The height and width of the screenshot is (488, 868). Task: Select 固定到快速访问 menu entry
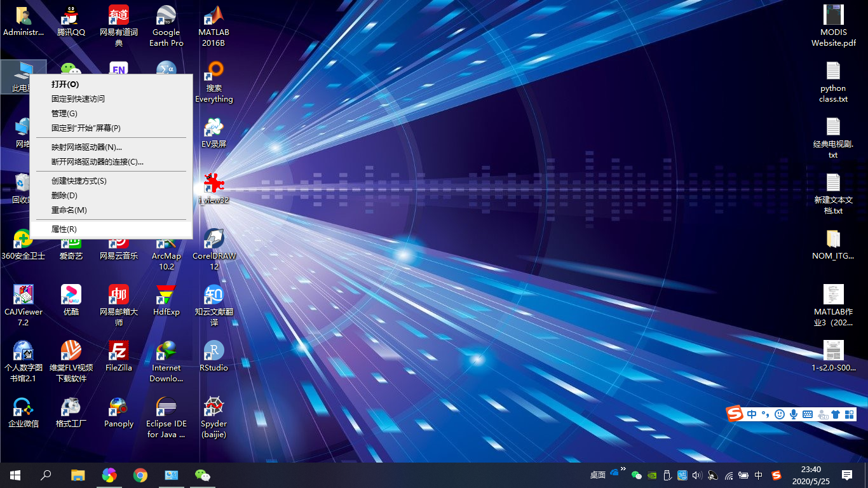click(x=111, y=98)
